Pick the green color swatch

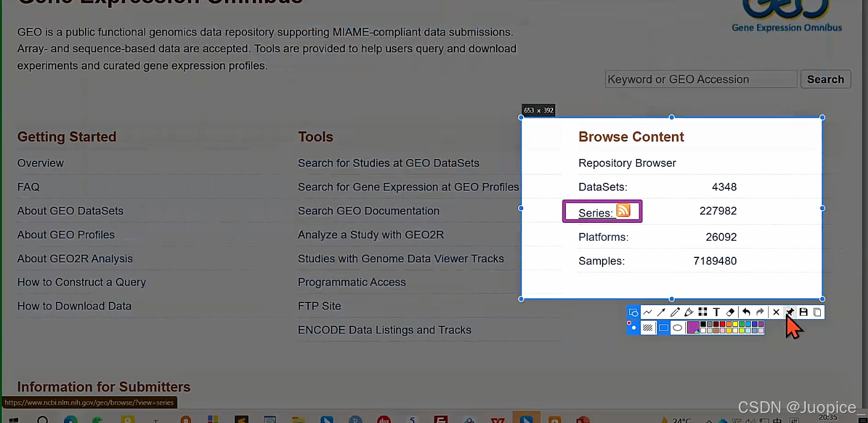pyautogui.click(x=742, y=324)
